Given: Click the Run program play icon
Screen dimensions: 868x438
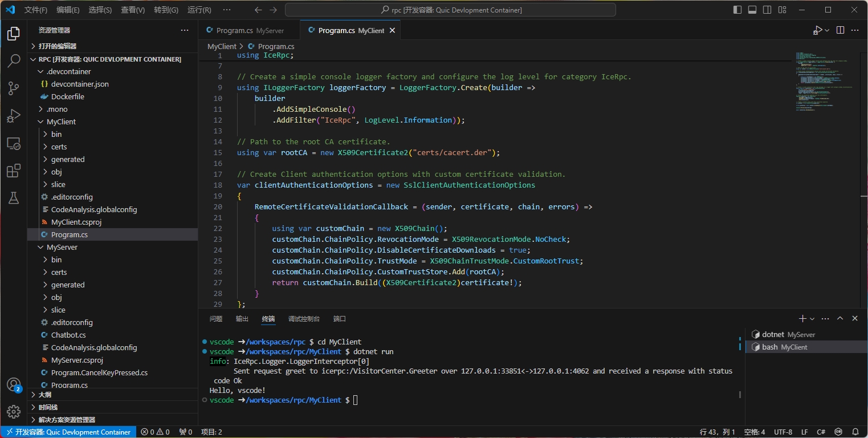Looking at the screenshot, I should (x=817, y=30).
